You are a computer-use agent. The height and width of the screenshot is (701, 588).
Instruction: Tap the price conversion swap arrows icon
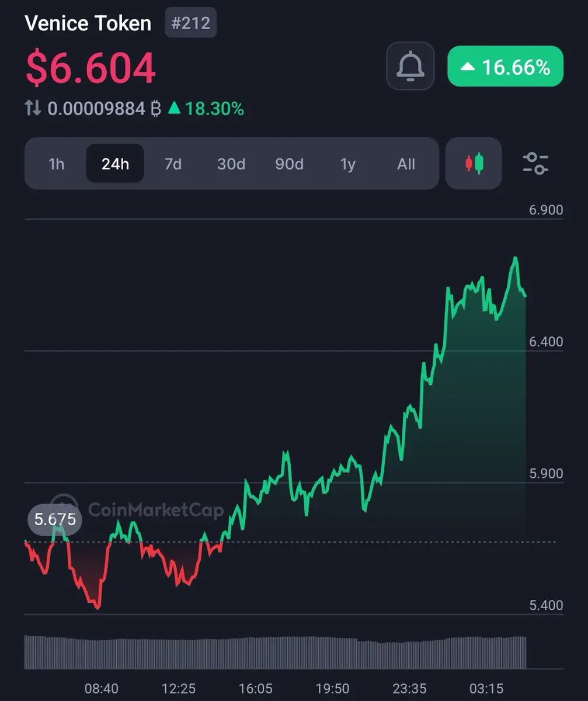pyautogui.click(x=33, y=108)
